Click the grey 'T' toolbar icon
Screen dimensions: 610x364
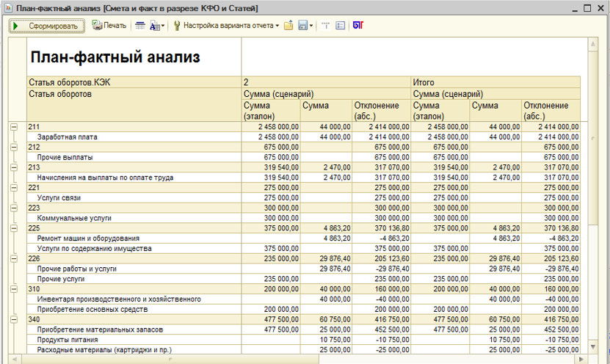coord(326,26)
